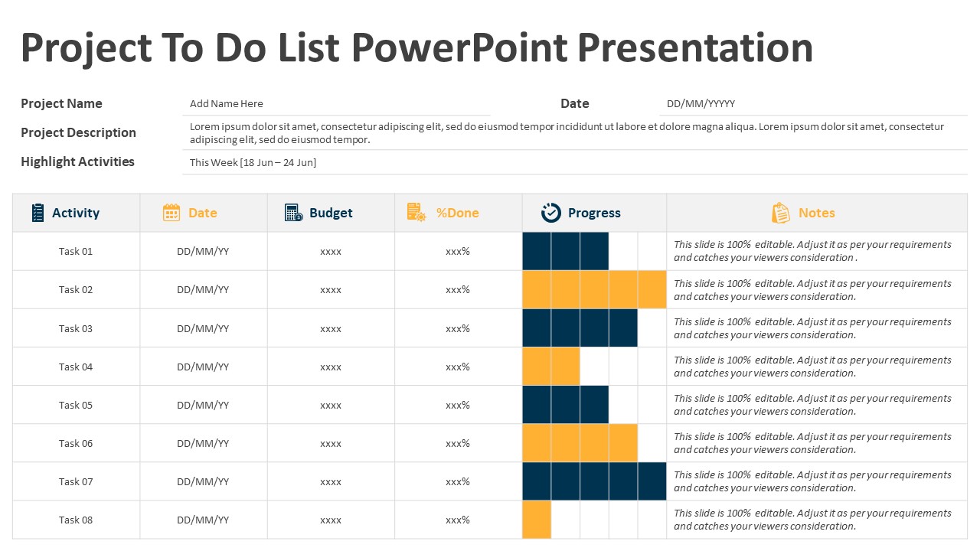Select the clock checkmark icon beside Progress
The width and height of the screenshot is (980, 551).
pos(550,213)
